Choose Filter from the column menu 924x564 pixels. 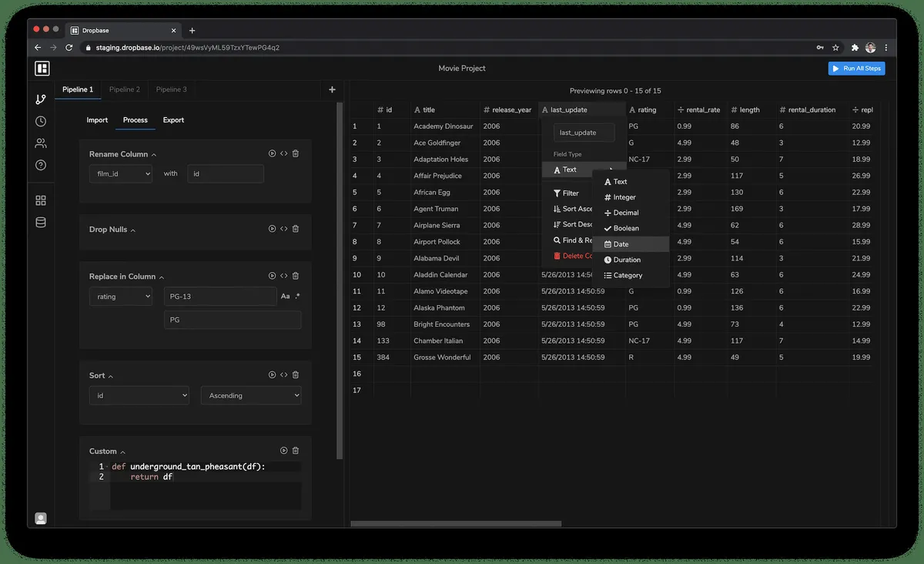pos(570,193)
